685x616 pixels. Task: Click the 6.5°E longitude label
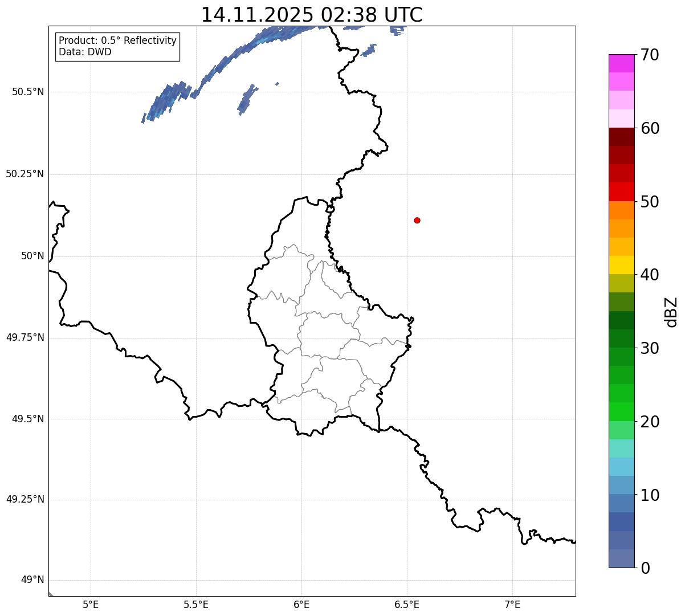coord(407,605)
